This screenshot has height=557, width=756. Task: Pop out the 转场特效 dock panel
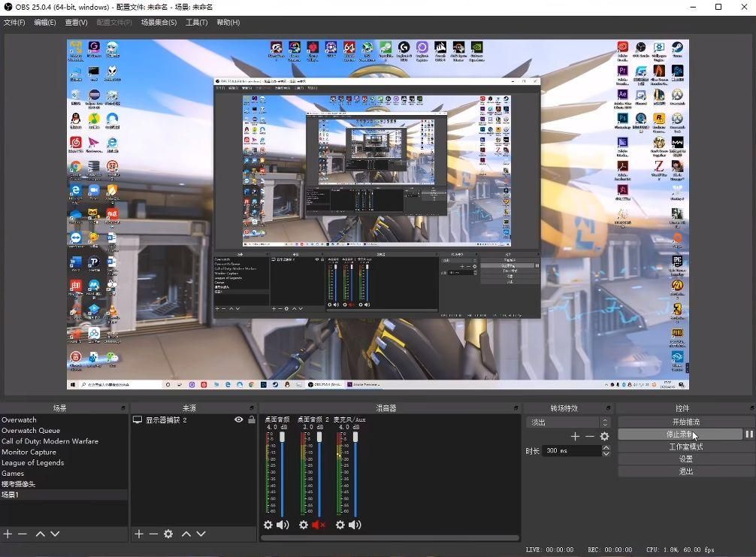[609, 408]
